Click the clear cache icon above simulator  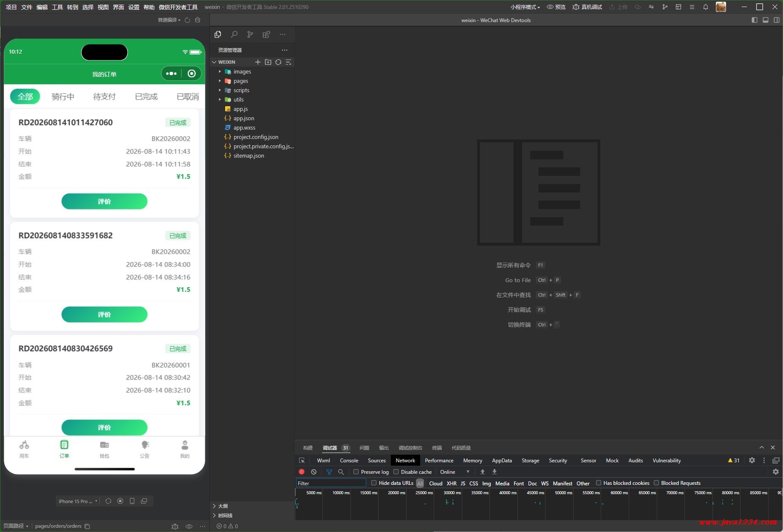point(198,20)
